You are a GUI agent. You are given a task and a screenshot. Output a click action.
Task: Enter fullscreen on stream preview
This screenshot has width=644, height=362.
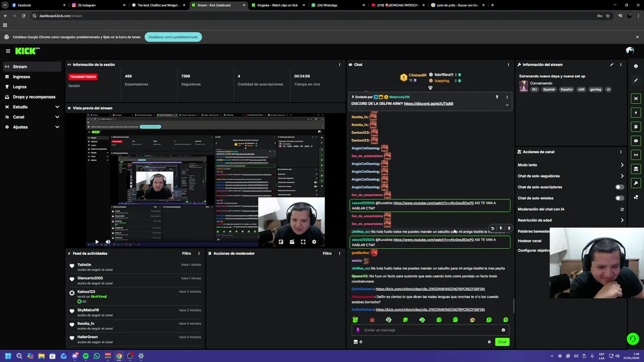coord(303,242)
